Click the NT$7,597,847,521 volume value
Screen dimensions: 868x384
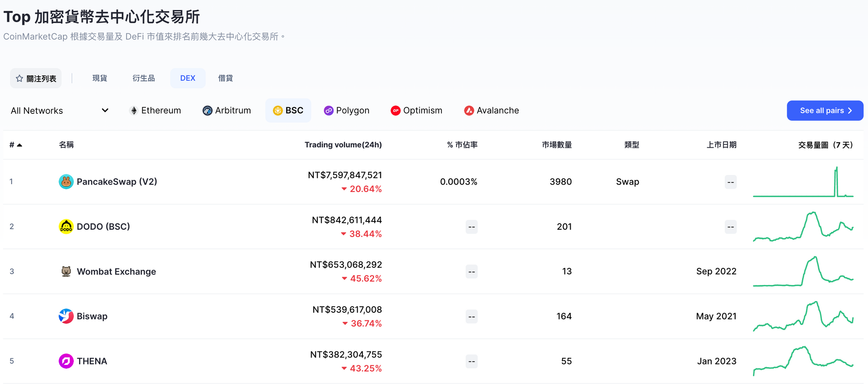[x=345, y=175]
